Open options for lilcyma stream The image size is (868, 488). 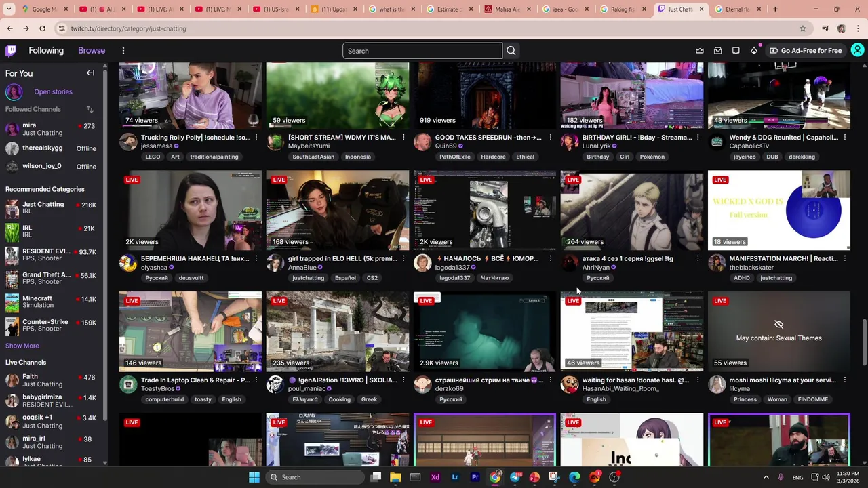844,380
